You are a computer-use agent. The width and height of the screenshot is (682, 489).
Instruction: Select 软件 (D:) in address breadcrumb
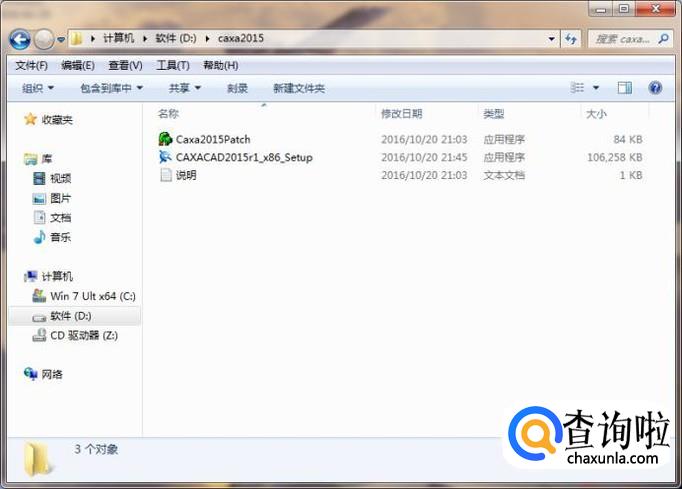[175, 38]
